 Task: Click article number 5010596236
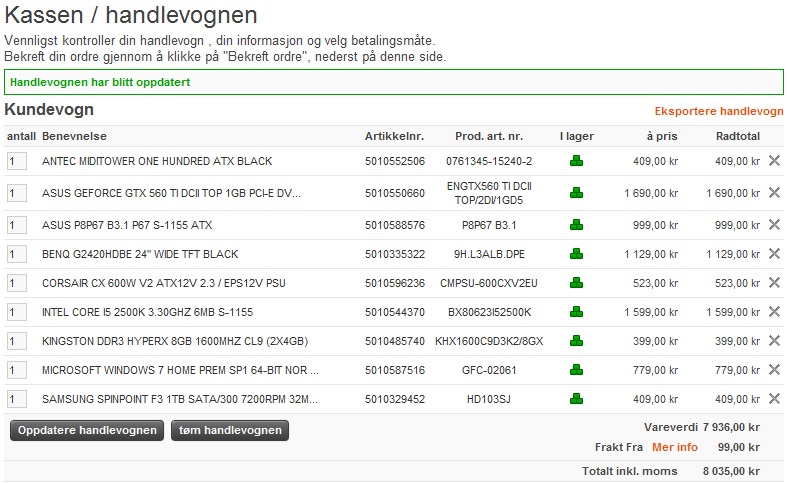(x=395, y=283)
